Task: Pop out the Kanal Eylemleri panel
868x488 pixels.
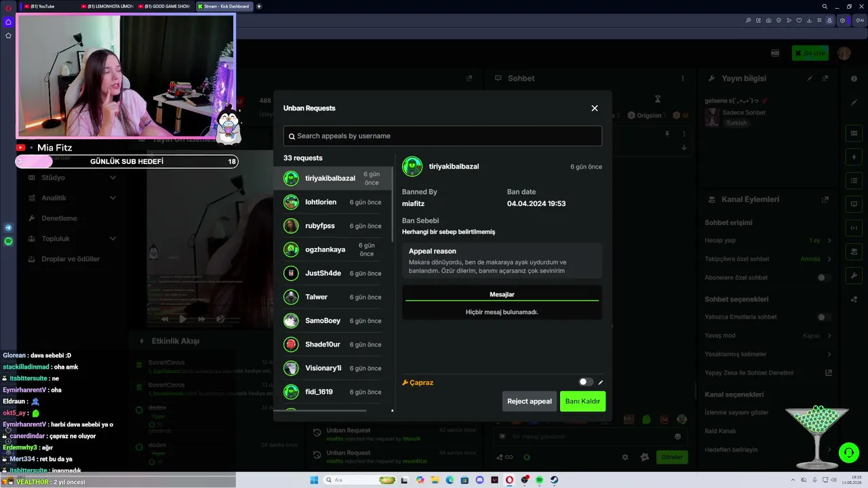Action: 825,200
